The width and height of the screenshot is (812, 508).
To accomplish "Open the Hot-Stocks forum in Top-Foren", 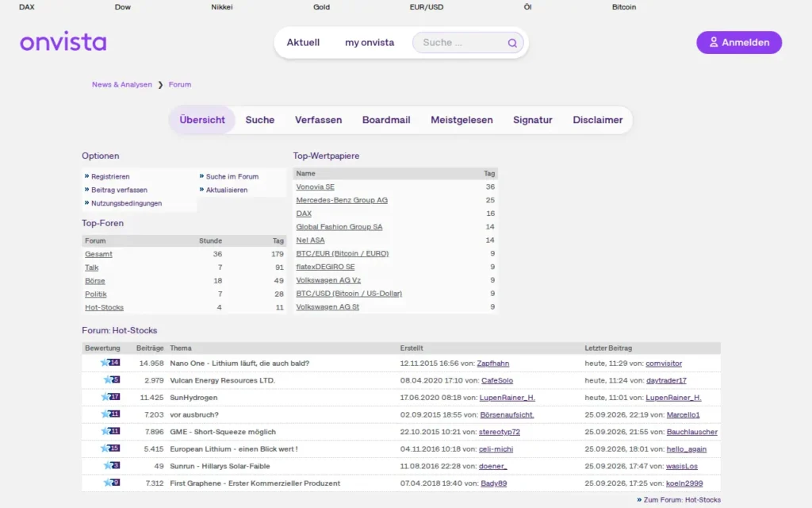I will [104, 307].
